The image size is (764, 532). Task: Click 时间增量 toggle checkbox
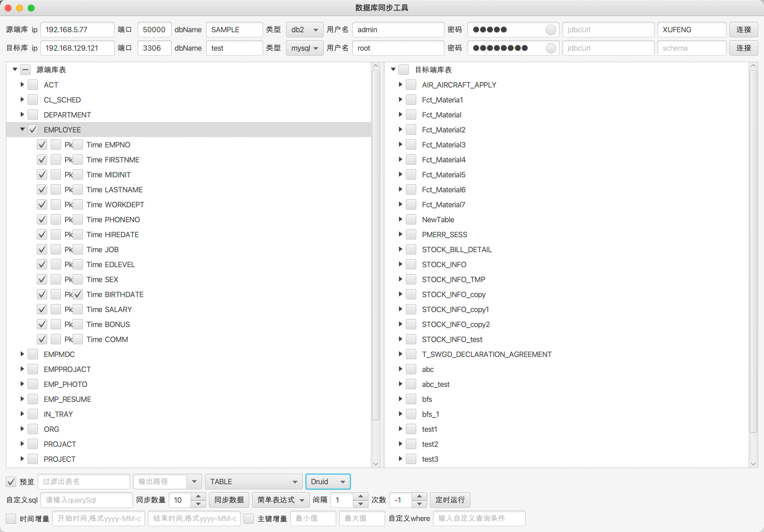[x=10, y=519]
